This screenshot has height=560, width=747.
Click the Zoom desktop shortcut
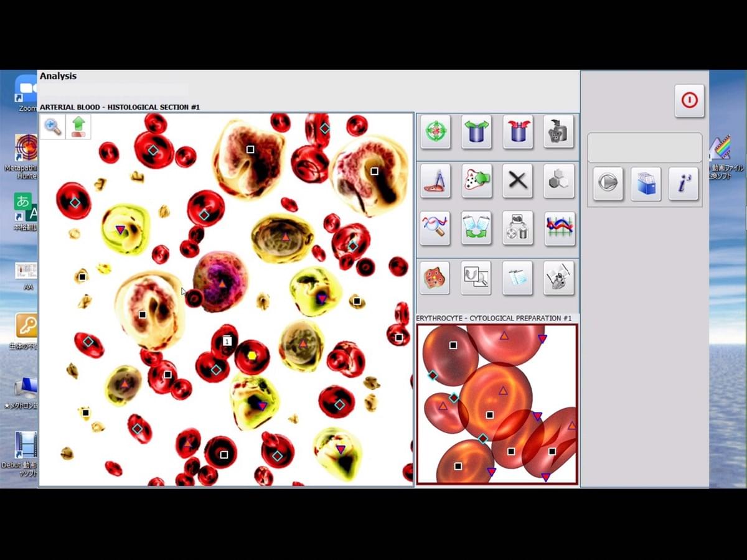click(26, 93)
